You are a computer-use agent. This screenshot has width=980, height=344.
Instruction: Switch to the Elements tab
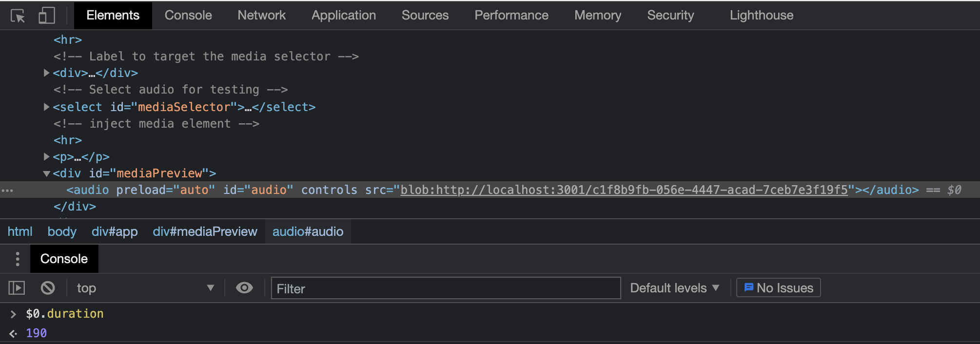[x=113, y=15]
